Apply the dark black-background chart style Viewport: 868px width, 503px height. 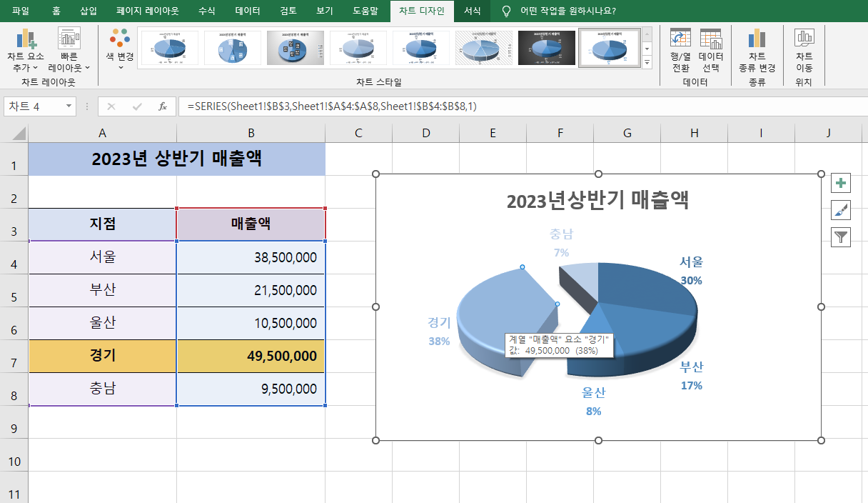pos(547,48)
